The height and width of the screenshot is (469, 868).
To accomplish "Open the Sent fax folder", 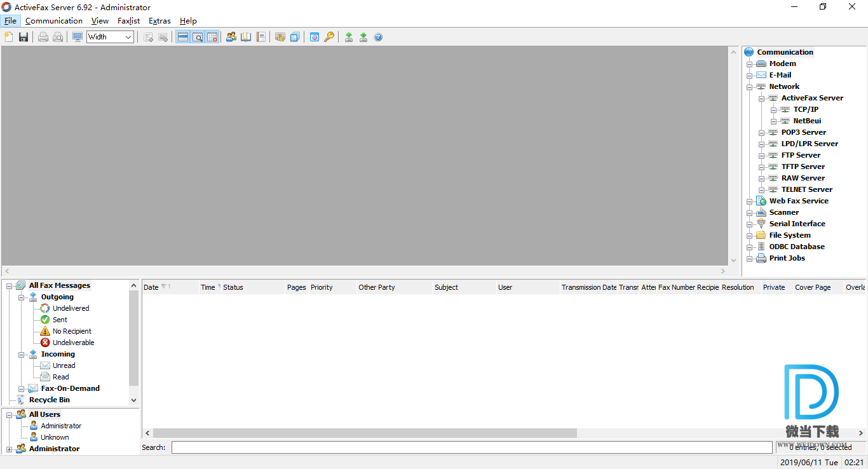I will (x=60, y=320).
